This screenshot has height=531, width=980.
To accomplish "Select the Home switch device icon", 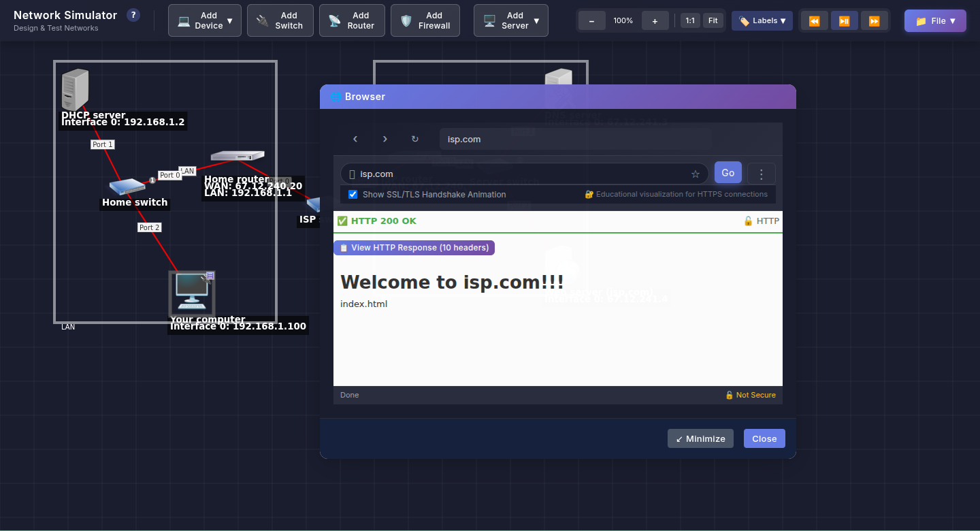I will tap(127, 186).
